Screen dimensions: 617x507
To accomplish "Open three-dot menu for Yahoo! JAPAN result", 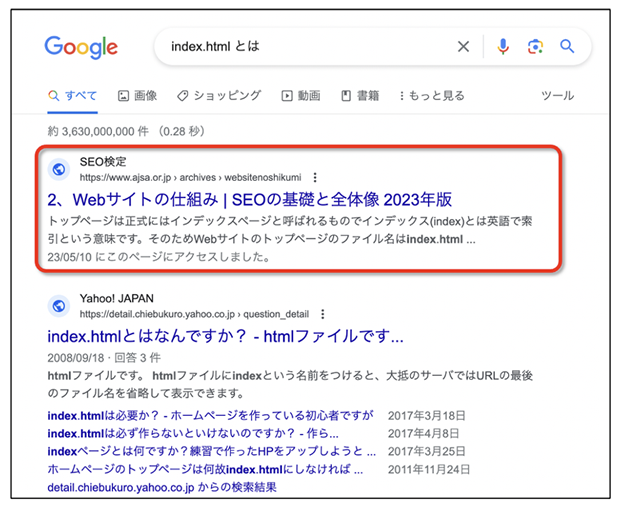I will coord(323,314).
